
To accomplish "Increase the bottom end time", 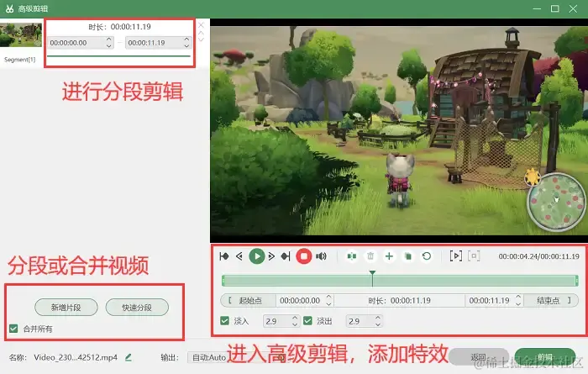I will pyautogui.click(x=518, y=298).
